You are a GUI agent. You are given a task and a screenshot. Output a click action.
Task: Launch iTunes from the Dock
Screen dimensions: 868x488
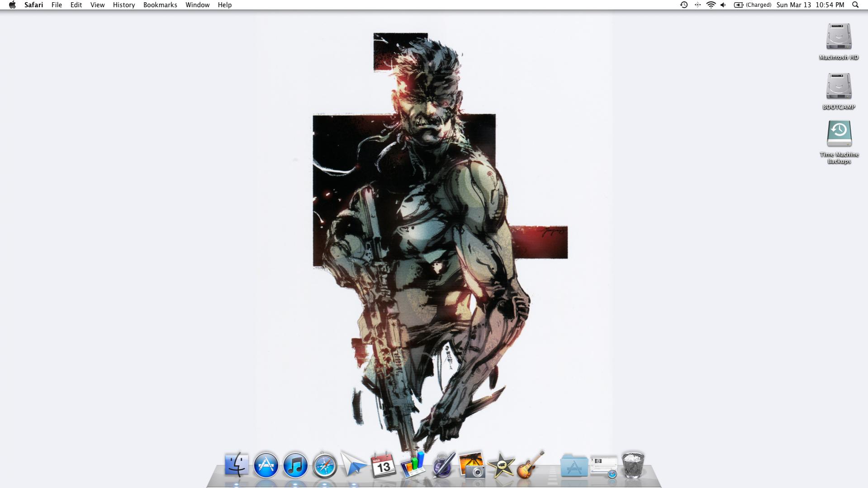tap(295, 465)
